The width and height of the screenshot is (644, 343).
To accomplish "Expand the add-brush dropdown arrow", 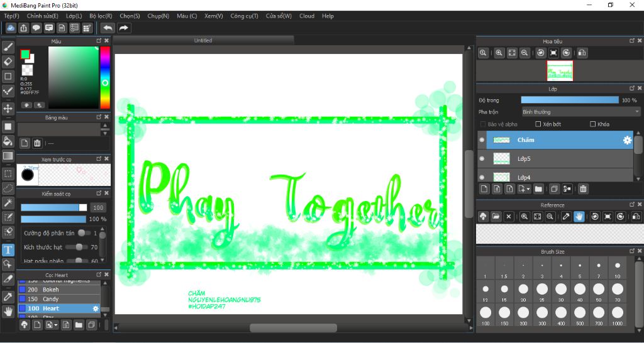I will (x=56, y=325).
